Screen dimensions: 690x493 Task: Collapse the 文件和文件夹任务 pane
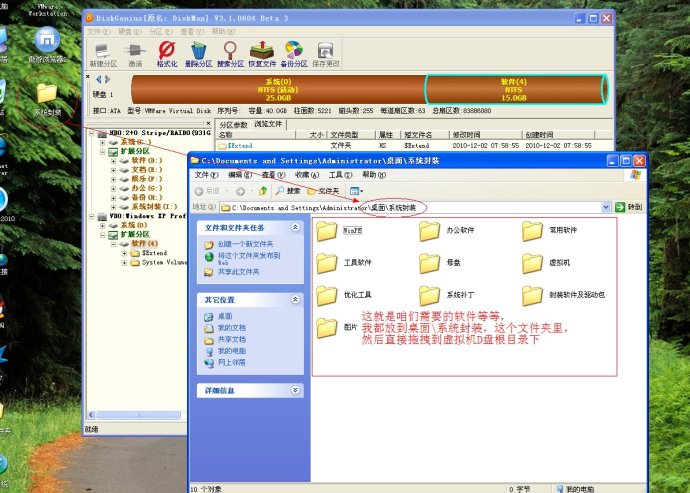pyautogui.click(x=295, y=227)
